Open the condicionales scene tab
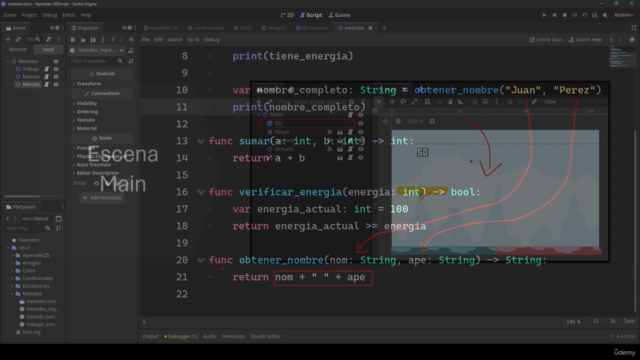Screen dimensions: 640x360 pyautogui.click(x=206, y=28)
